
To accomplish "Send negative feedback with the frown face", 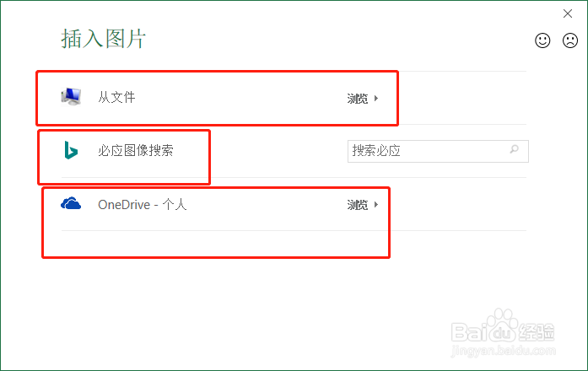I will 570,40.
